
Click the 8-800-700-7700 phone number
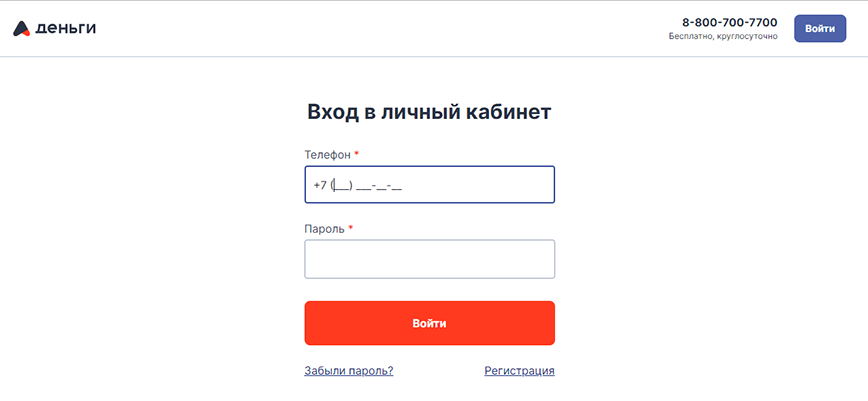click(729, 22)
